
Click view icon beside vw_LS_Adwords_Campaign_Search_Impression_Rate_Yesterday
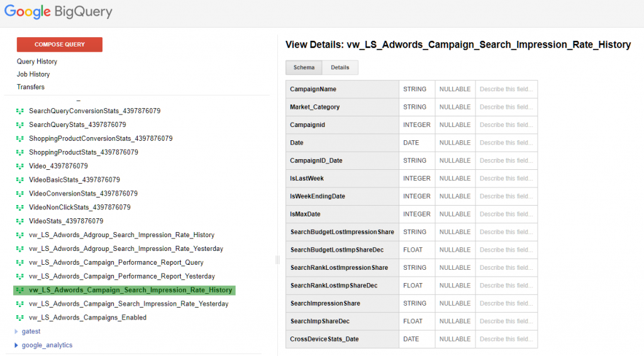pyautogui.click(x=19, y=304)
